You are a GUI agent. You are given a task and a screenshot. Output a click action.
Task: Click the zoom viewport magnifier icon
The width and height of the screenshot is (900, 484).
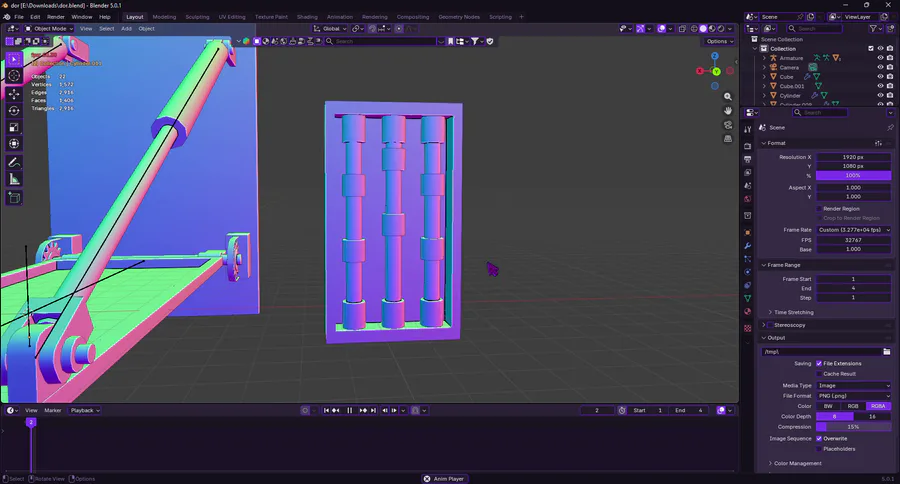(x=728, y=97)
